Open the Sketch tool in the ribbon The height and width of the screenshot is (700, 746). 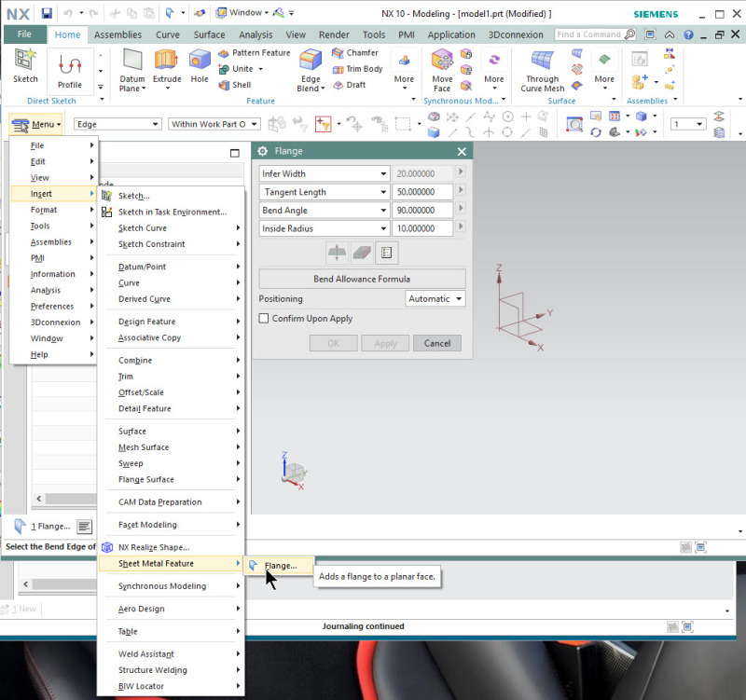25,66
